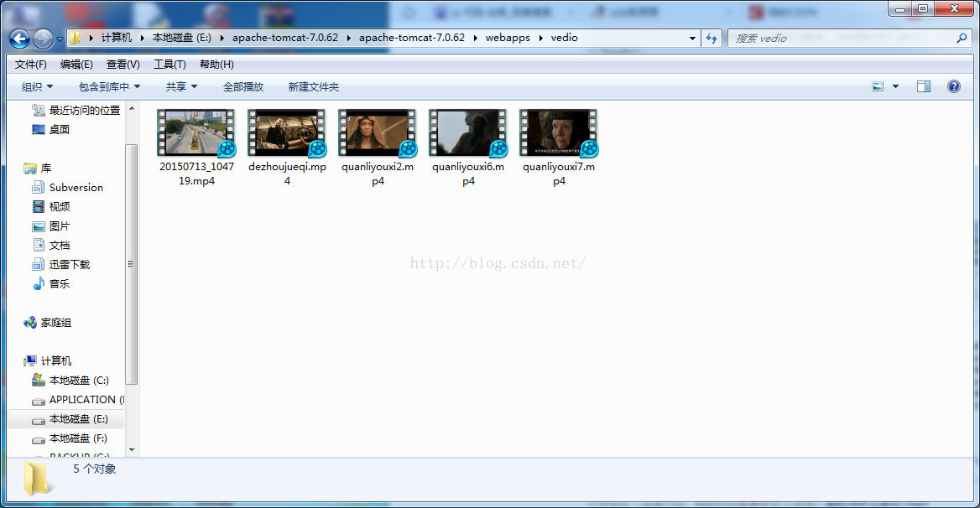980x508 pixels.
Task: Open the 组织 dropdown
Action: click(x=38, y=86)
